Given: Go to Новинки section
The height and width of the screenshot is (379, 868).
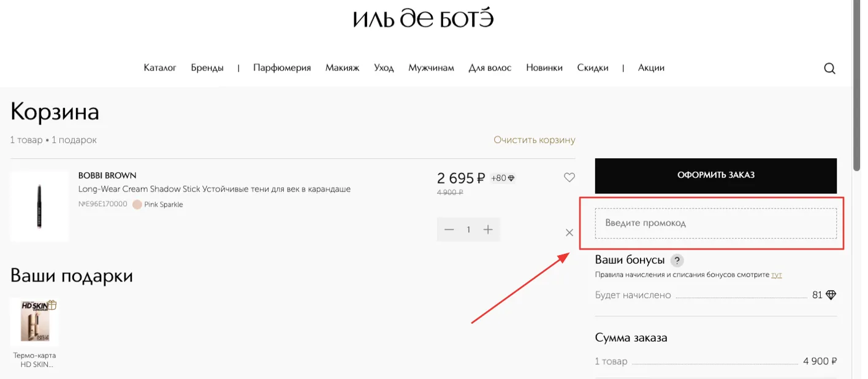Looking at the screenshot, I should point(544,67).
